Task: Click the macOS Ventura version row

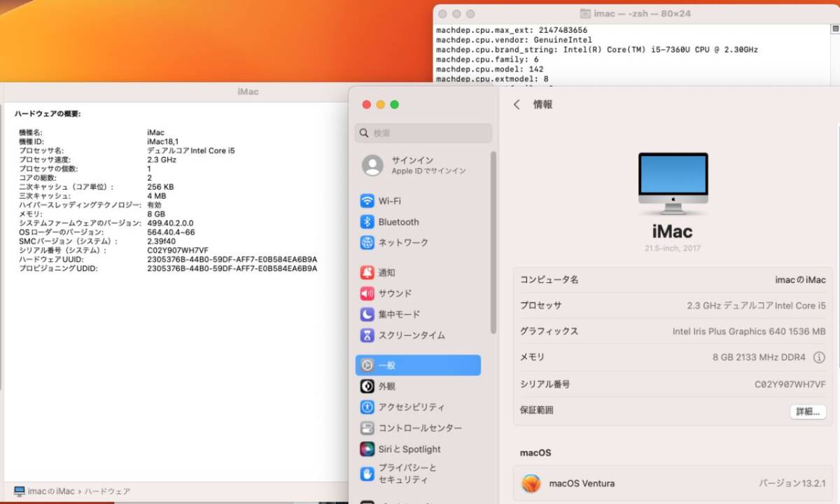Action: [672, 483]
